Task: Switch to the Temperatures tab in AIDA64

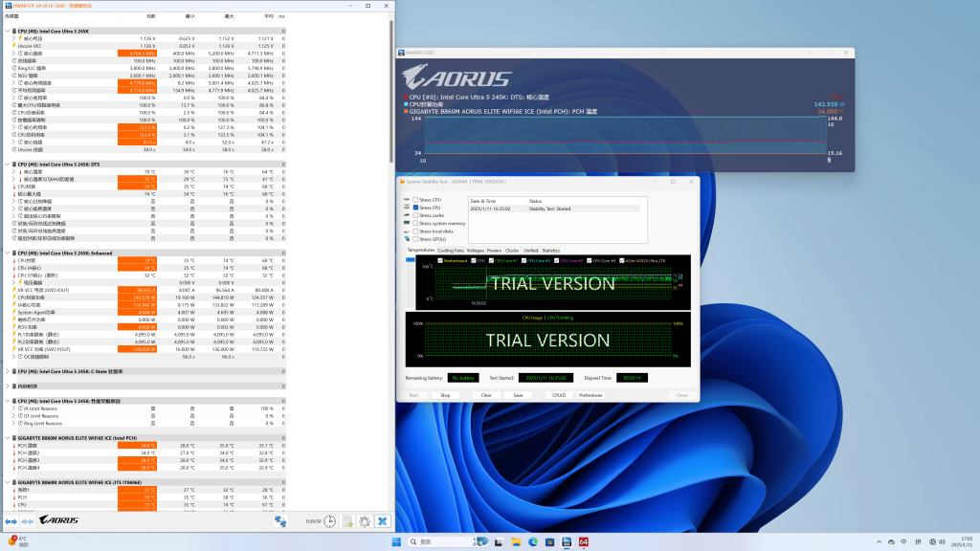Action: point(421,250)
